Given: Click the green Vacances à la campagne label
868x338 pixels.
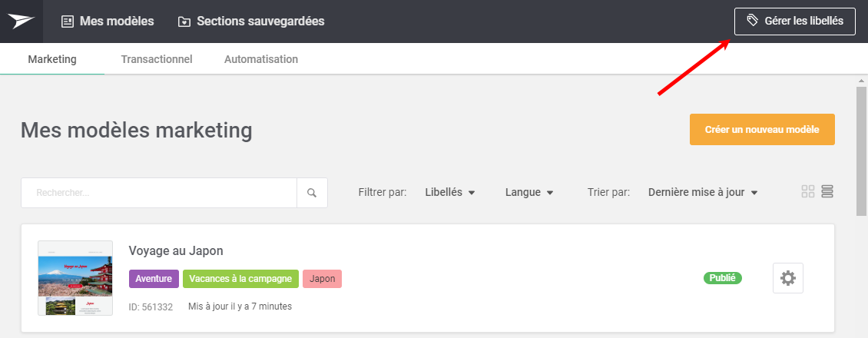Looking at the screenshot, I should (x=240, y=279).
